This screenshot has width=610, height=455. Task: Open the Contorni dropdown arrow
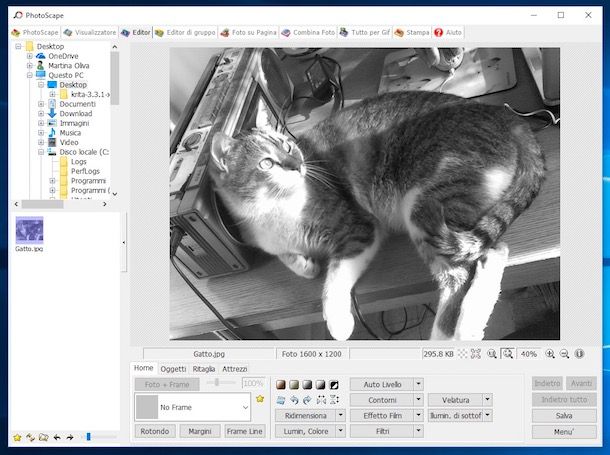[x=419, y=399]
